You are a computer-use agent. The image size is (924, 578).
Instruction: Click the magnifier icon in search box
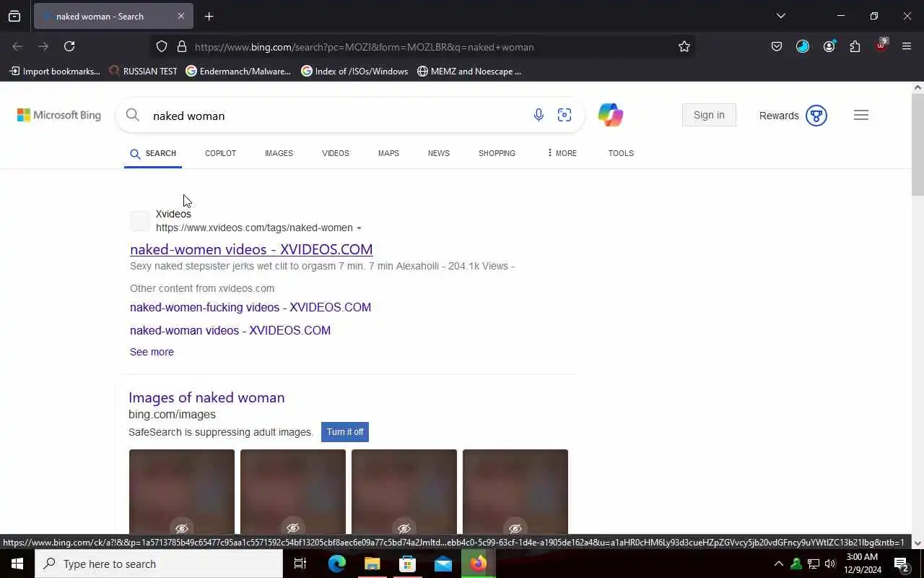click(x=132, y=115)
